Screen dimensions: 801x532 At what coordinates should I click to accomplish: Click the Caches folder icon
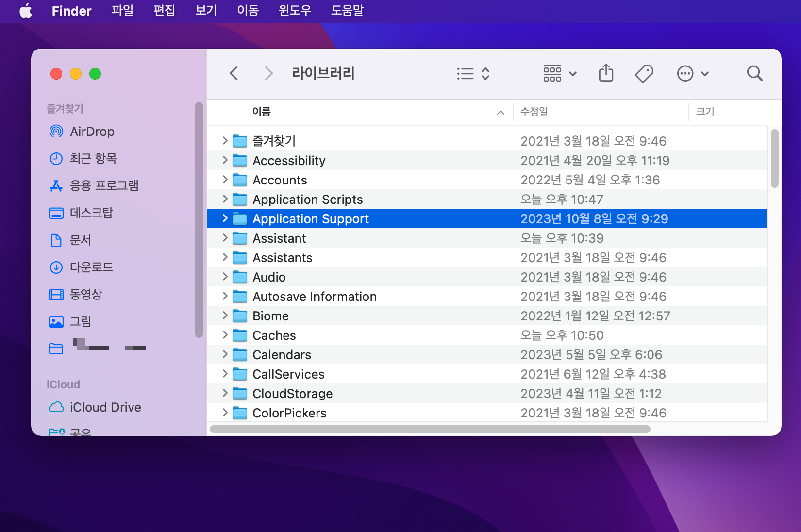pyautogui.click(x=240, y=335)
